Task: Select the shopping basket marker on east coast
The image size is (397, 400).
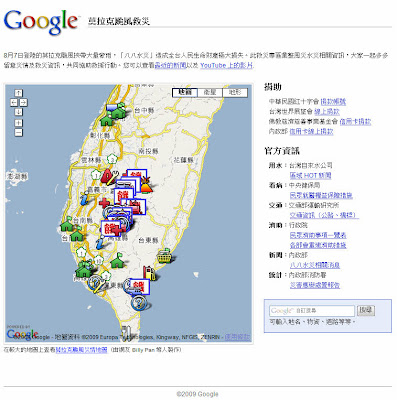Action: point(164,256)
